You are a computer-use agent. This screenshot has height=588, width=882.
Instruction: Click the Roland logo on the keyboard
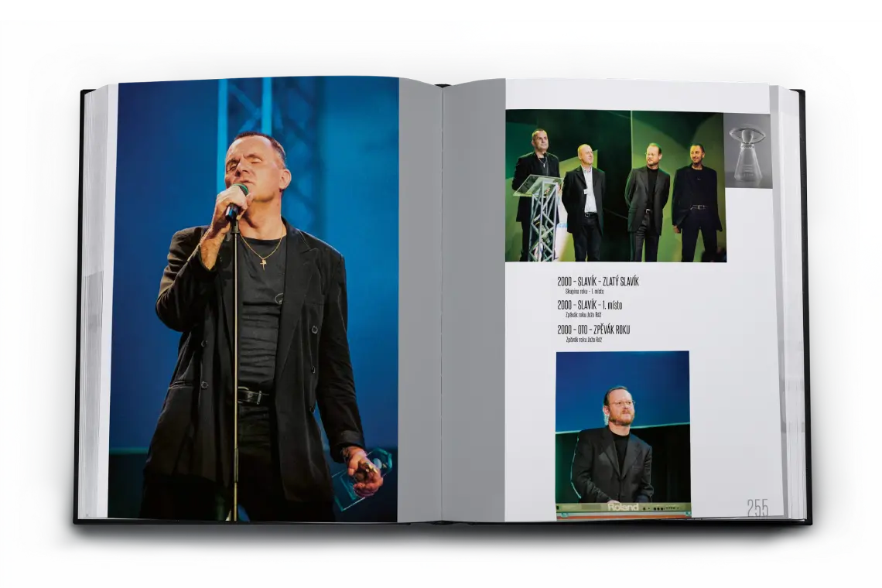click(622, 507)
